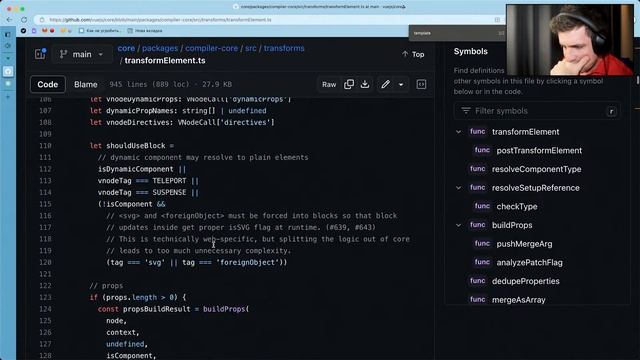Open more edit options dropdown arrow
This screenshot has width=640, height=360.
pos(401,84)
